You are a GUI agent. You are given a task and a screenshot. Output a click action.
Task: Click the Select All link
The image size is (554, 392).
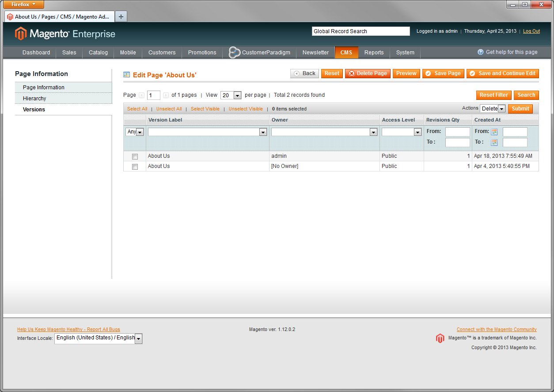pyautogui.click(x=137, y=109)
